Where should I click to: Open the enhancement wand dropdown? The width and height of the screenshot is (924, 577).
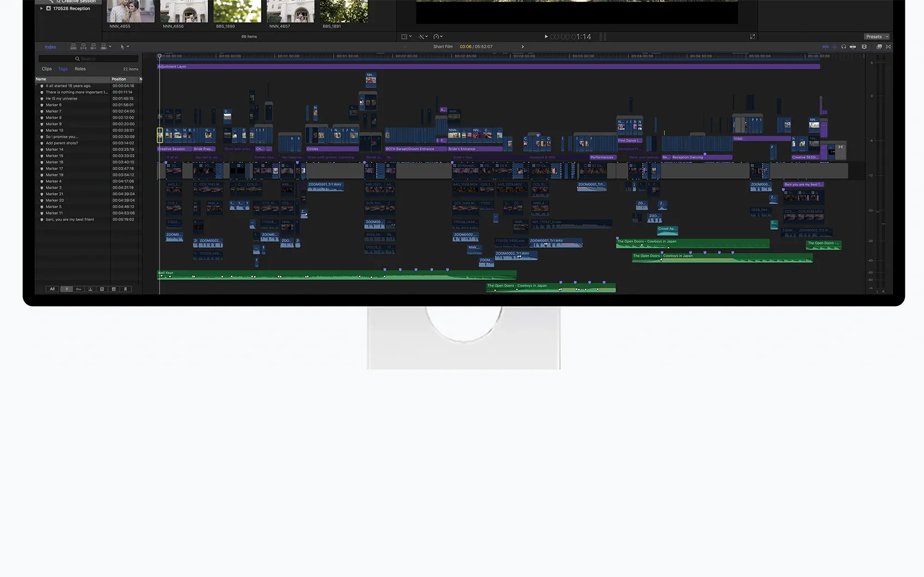424,37
